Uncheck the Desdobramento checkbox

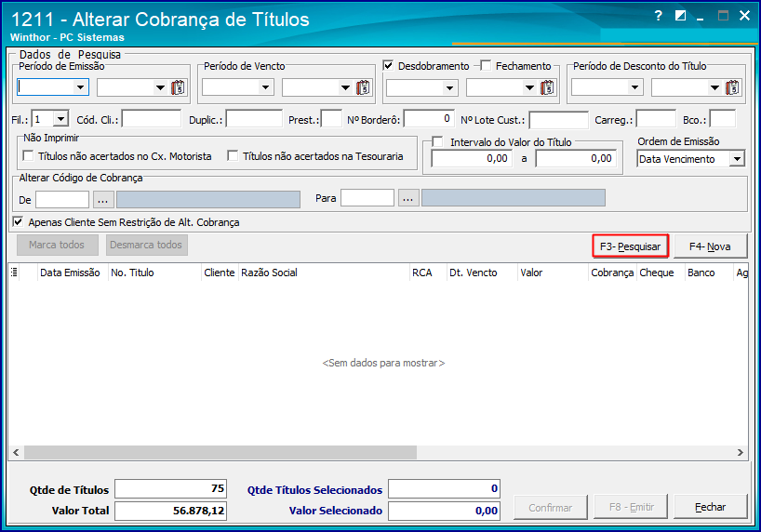(388, 65)
